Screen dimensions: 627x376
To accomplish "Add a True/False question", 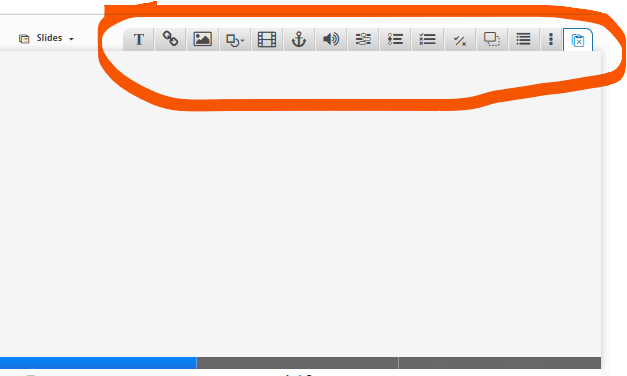I will [x=460, y=39].
